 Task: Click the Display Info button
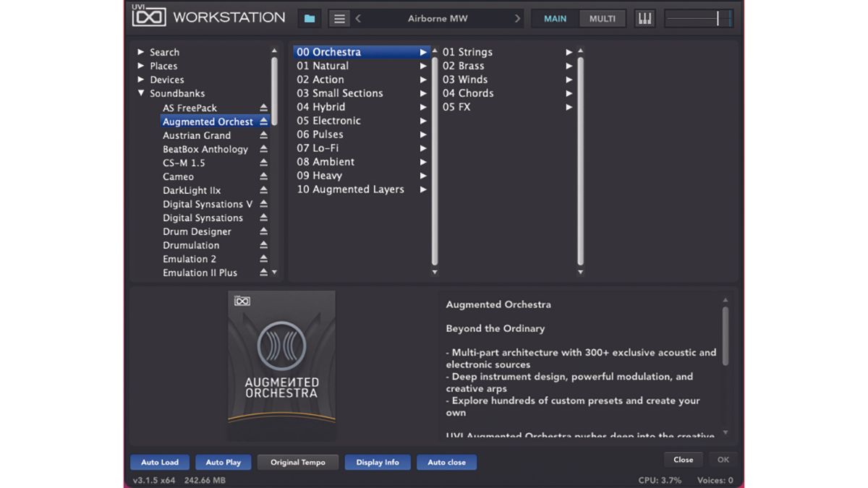coord(378,462)
